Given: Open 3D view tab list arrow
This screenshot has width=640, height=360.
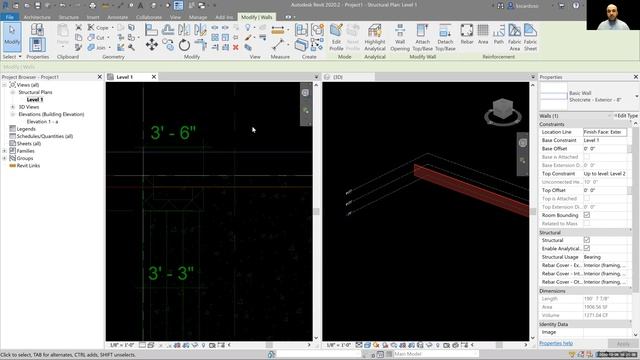Looking at the screenshot, I should coord(533,77).
